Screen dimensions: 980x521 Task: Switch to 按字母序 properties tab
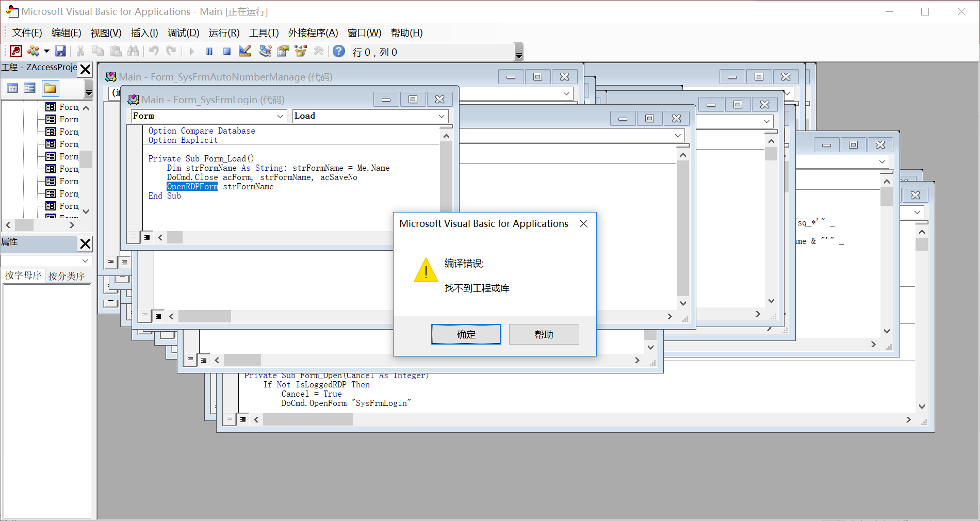tap(23, 275)
